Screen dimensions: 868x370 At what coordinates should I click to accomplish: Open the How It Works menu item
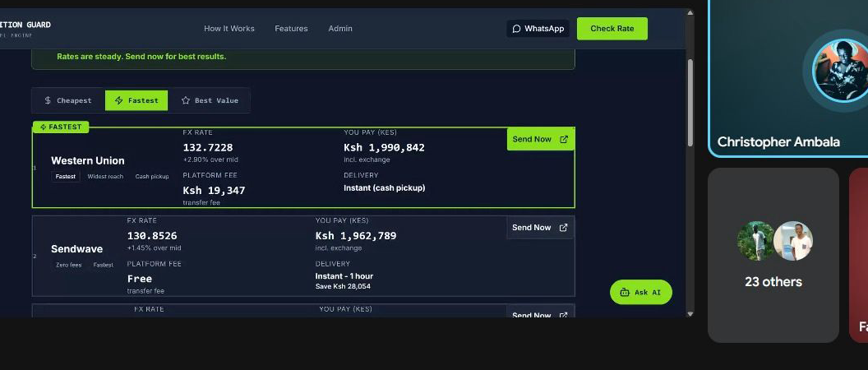(x=229, y=29)
